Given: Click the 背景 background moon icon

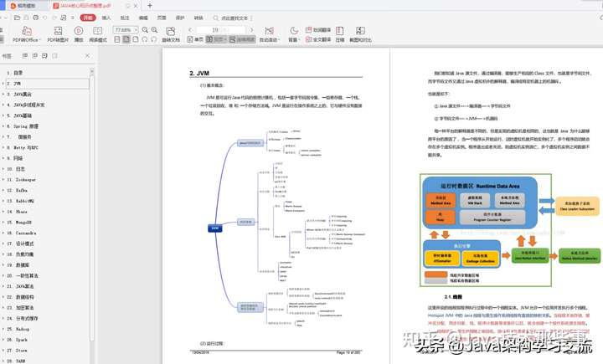Looking at the screenshot, I should tap(294, 30).
